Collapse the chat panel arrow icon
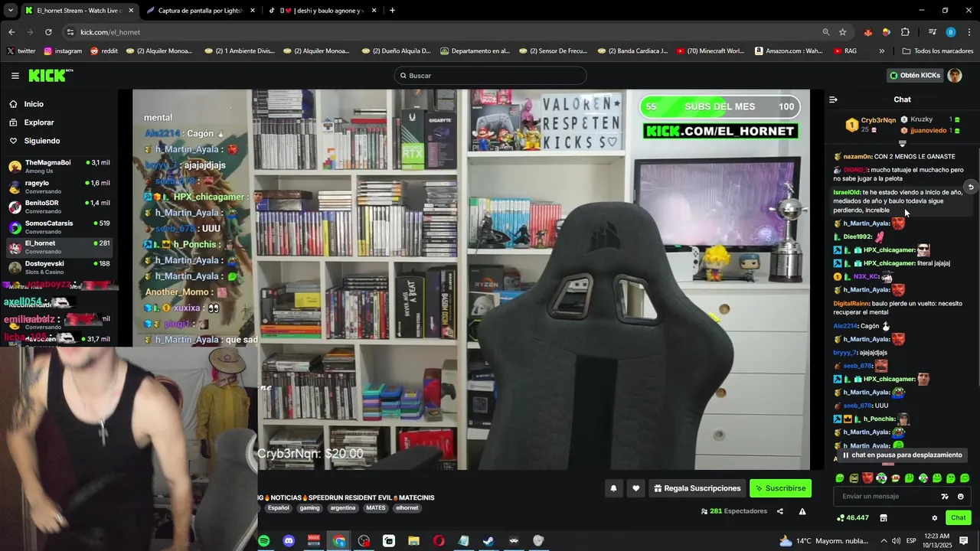This screenshot has height=551, width=980. pos(834,99)
